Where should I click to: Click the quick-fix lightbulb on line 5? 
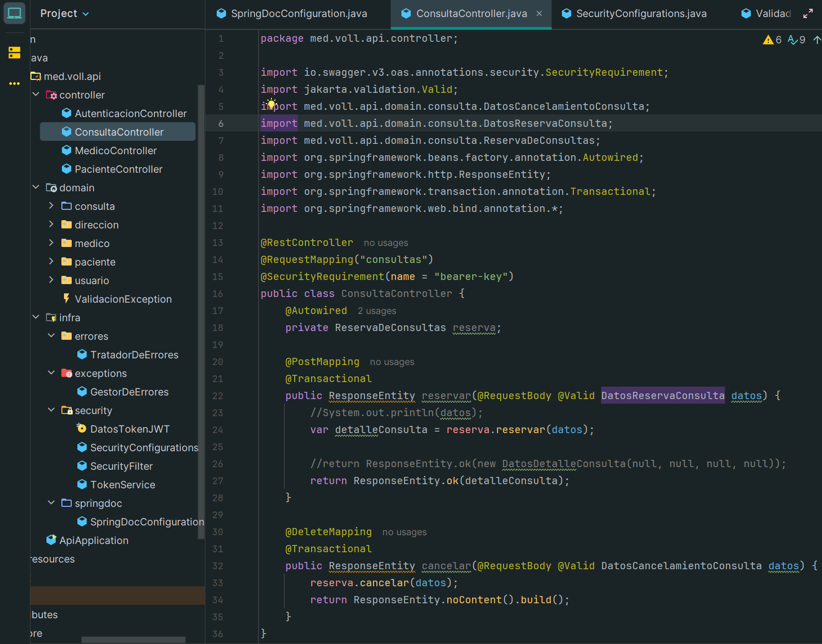click(271, 104)
